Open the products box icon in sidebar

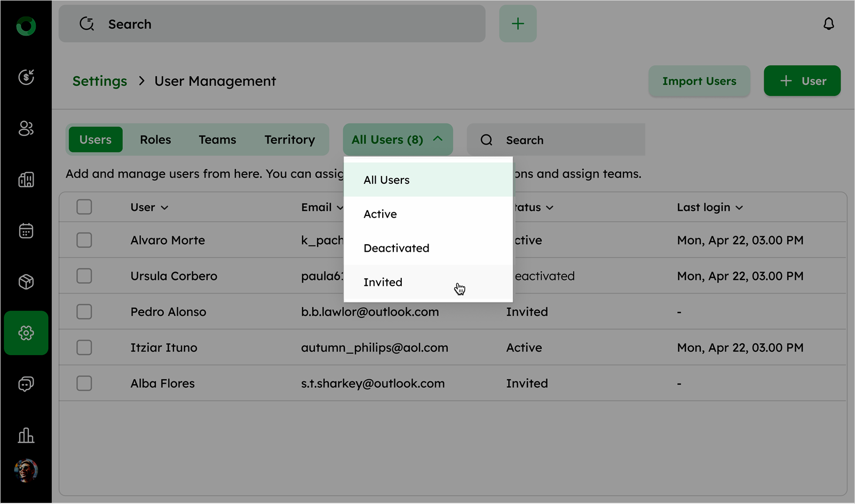26,282
